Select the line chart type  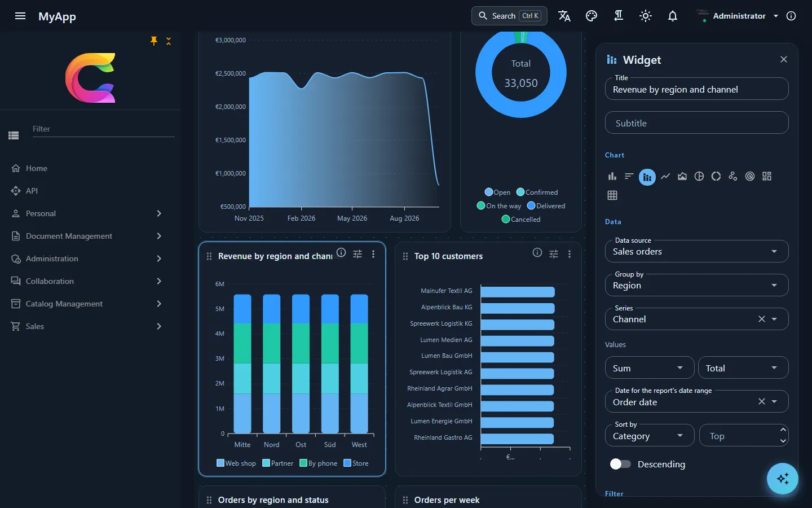tap(665, 176)
